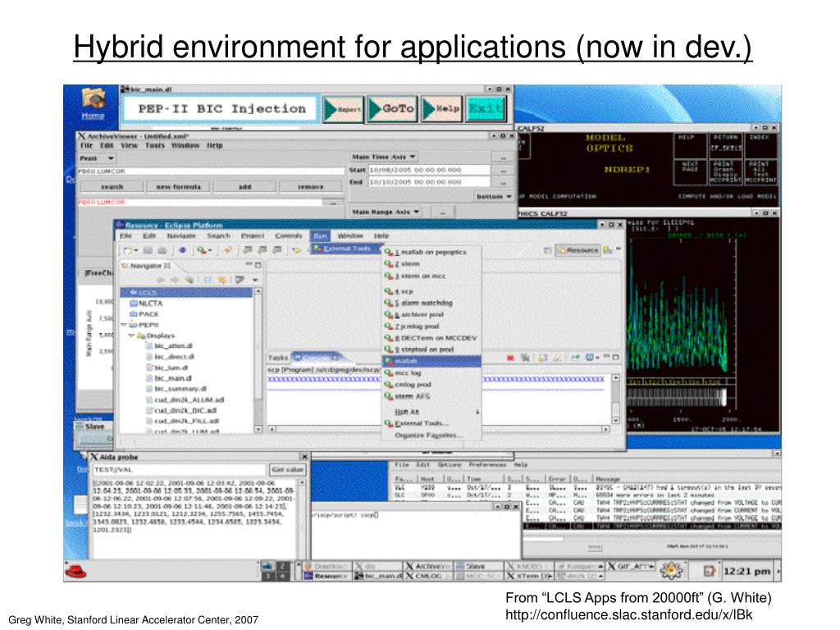Image resolution: width=840 pixels, height=630 pixels.
Task: Open the Penil dropdown in ArchiveViewer
Action: [x=97, y=158]
